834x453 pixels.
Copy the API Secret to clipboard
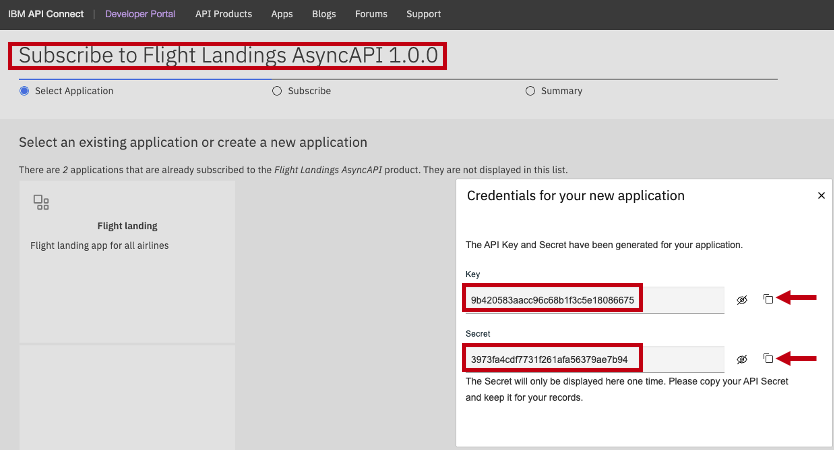pyautogui.click(x=768, y=358)
